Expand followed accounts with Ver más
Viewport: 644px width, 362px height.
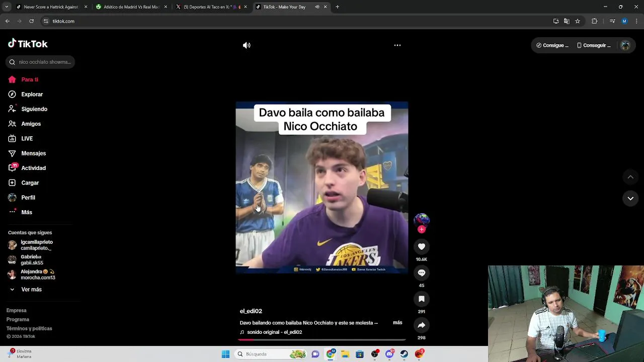click(x=26, y=290)
